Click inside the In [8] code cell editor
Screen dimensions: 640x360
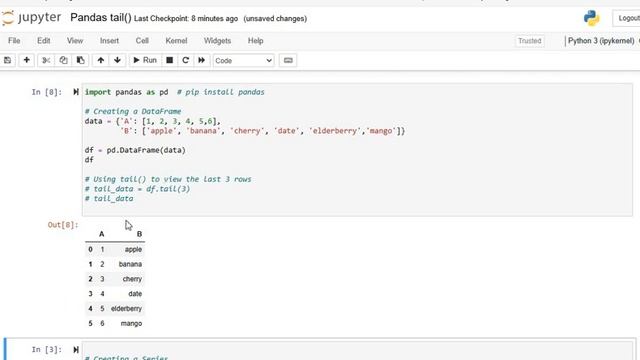pyautogui.click(x=357, y=149)
